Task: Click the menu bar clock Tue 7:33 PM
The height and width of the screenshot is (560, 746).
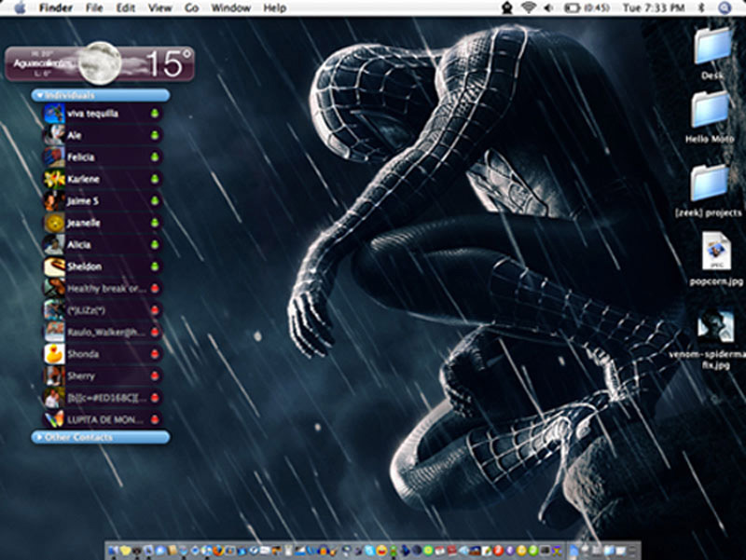Action: pos(654,7)
